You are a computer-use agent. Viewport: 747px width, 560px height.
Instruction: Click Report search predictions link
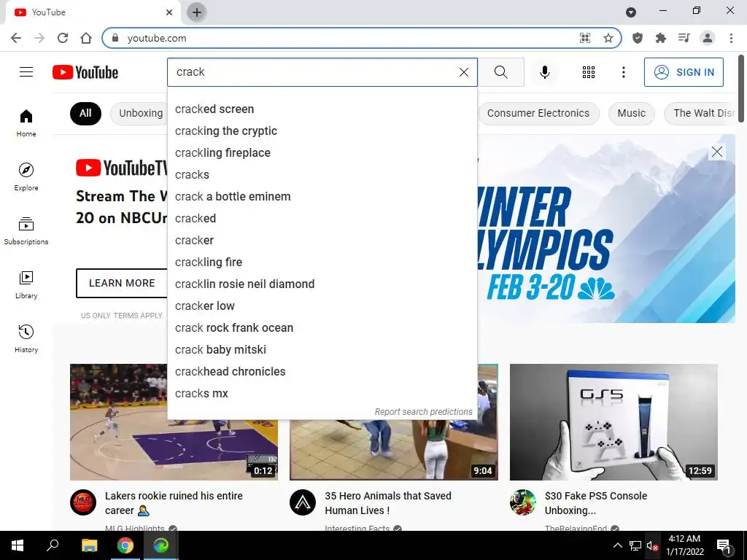(x=423, y=412)
